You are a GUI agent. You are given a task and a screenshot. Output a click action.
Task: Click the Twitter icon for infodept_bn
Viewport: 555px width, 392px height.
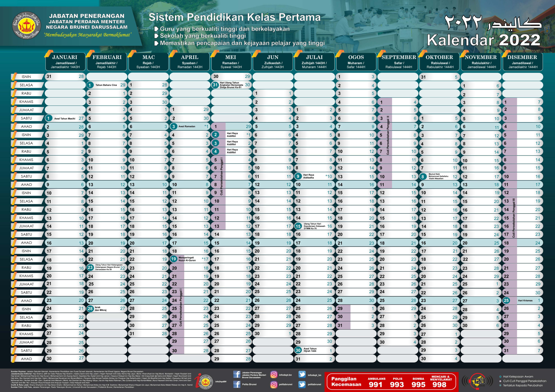tap(302, 374)
